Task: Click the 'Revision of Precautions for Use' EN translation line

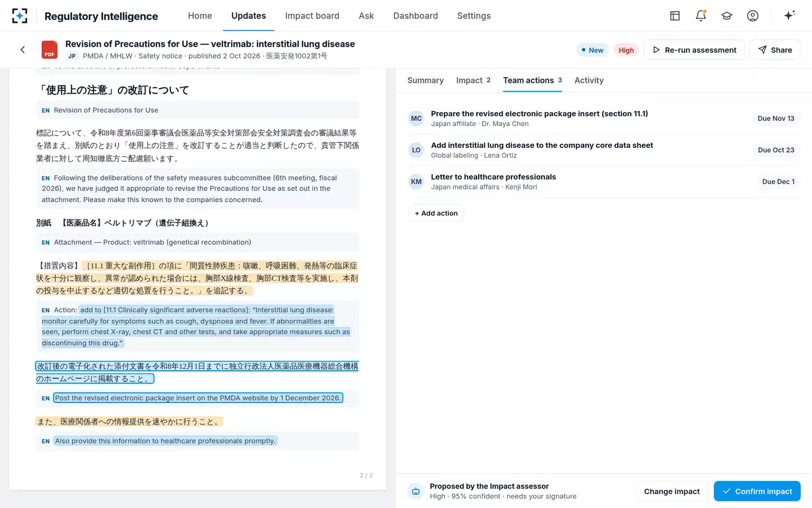Action: pyautogui.click(x=197, y=110)
